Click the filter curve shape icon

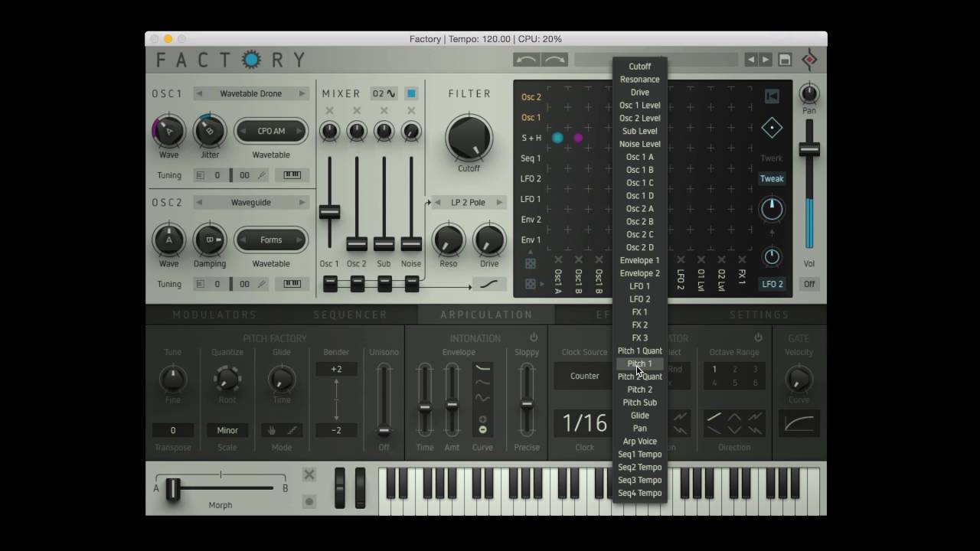point(490,285)
